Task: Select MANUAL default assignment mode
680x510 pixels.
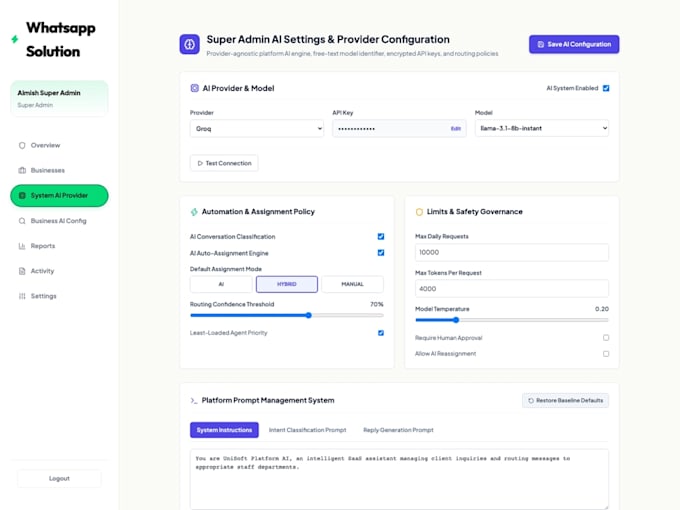Action: point(352,284)
